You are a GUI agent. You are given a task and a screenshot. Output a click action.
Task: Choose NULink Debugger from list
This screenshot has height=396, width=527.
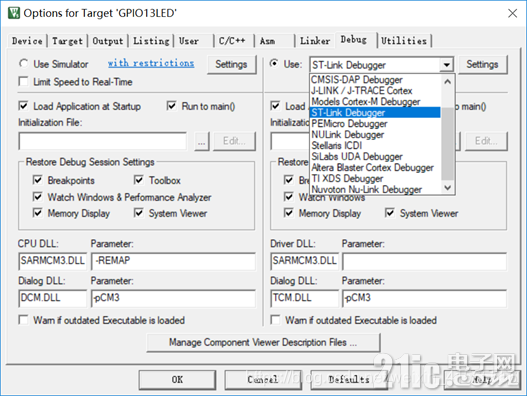tap(375, 135)
